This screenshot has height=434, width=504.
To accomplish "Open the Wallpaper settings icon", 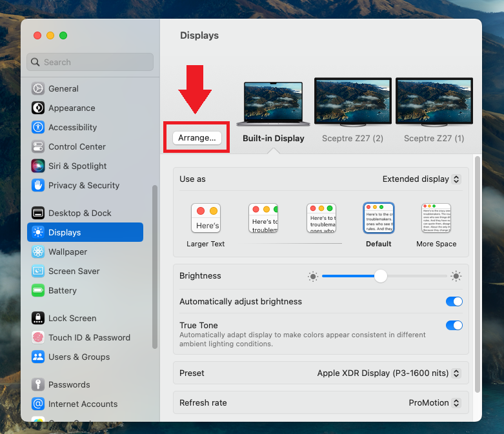I will tap(38, 252).
